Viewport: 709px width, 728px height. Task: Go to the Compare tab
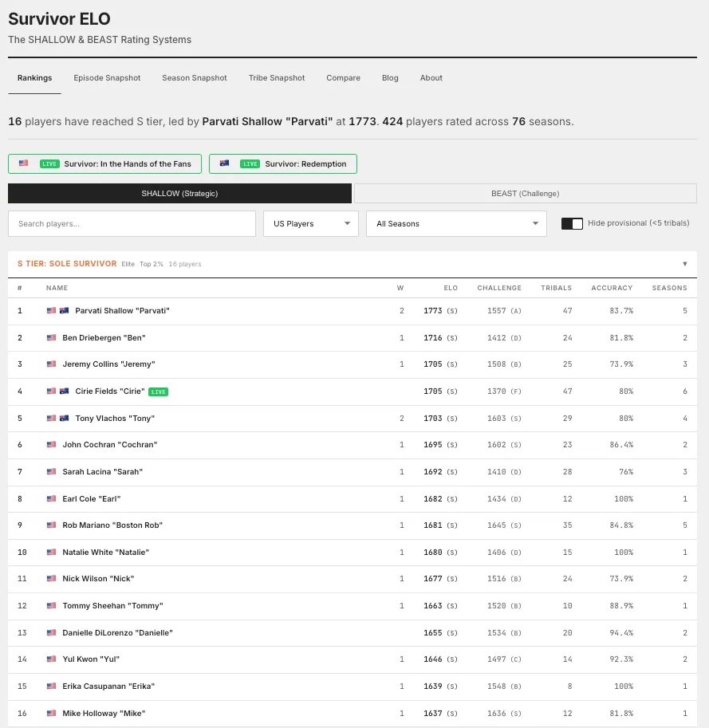pos(343,78)
